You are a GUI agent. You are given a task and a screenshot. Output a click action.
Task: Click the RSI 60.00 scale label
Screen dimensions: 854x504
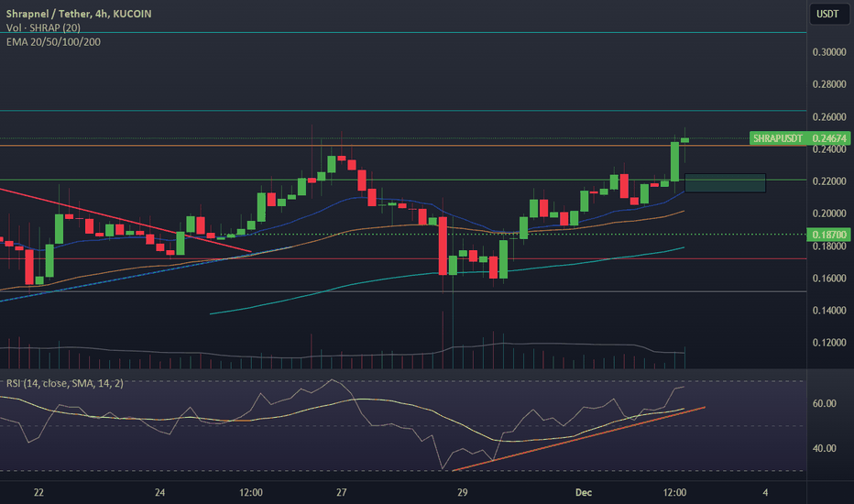point(824,404)
